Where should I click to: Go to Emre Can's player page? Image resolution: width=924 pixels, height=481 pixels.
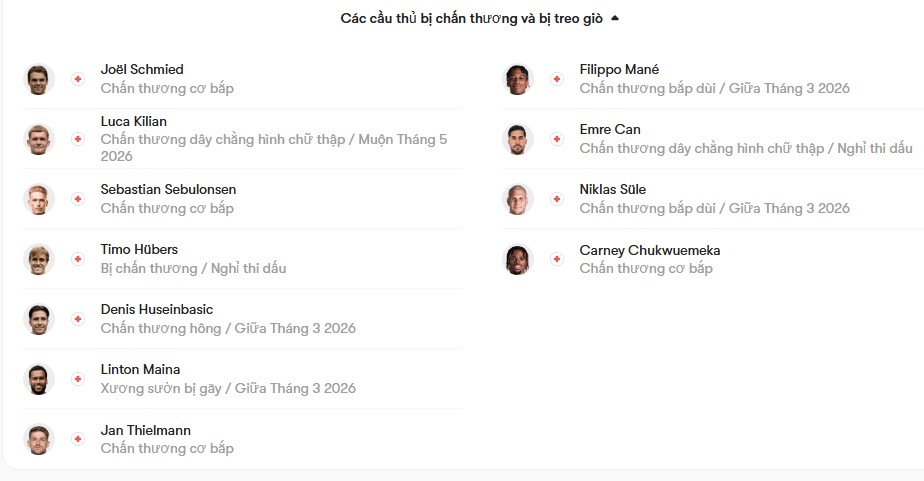pyautogui.click(x=610, y=129)
